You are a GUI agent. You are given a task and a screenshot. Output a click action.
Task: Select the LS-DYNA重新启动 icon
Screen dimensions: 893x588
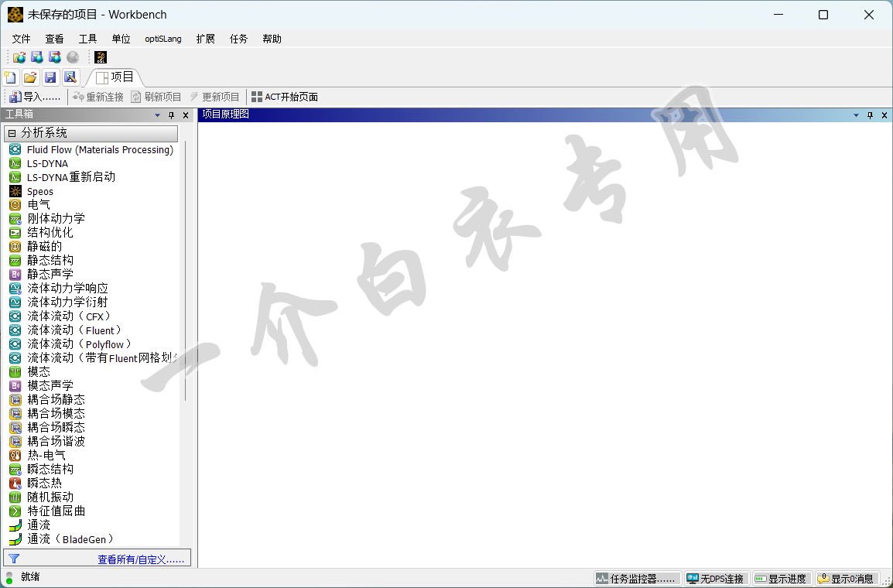(15, 177)
